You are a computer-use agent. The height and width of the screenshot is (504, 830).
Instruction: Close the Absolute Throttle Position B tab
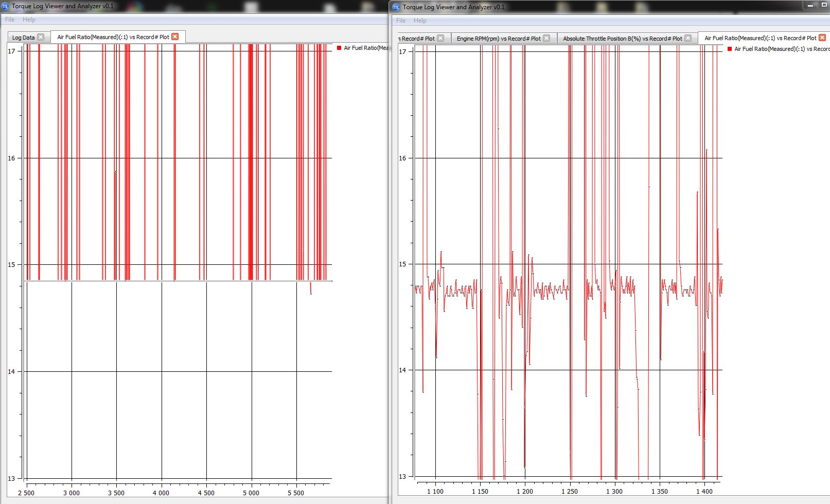coord(688,38)
